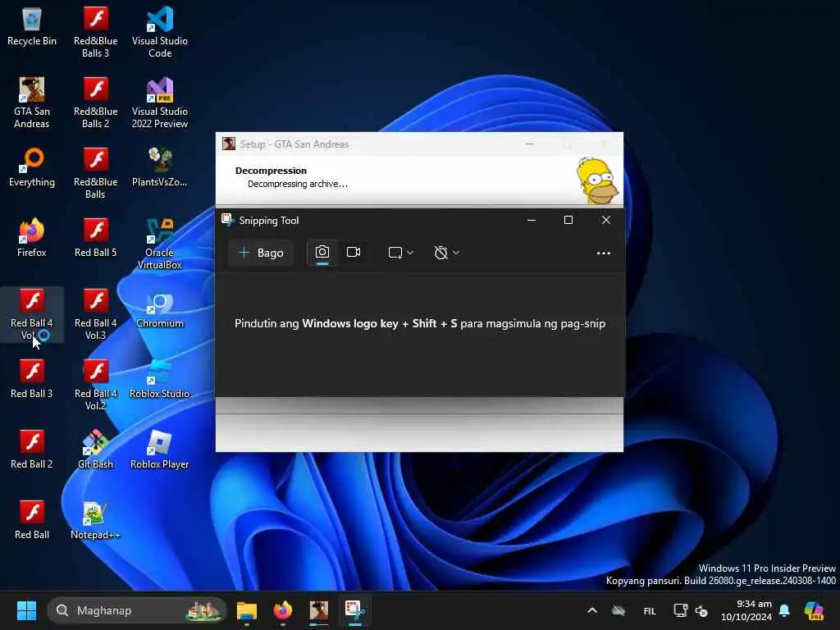
Task: Open PlantsVsZombies desktop shortcut
Action: 160,167
